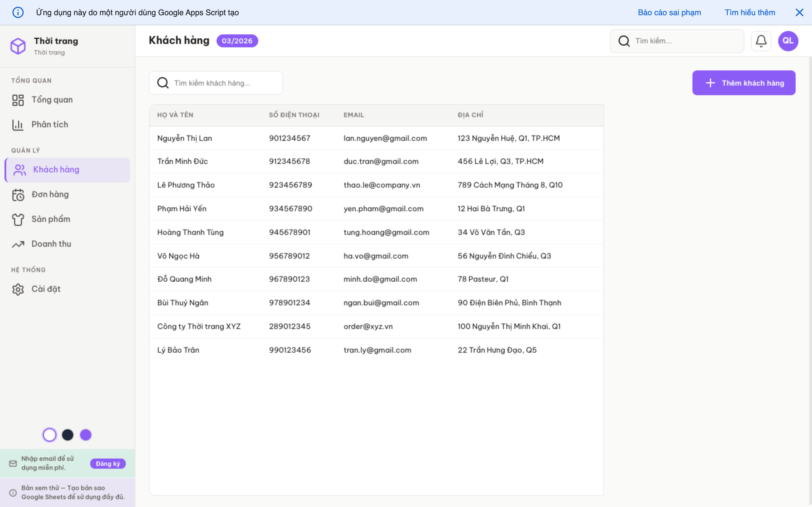Select the Sản phẩm shirt icon
Image resolution: width=812 pixels, height=507 pixels.
coord(18,219)
